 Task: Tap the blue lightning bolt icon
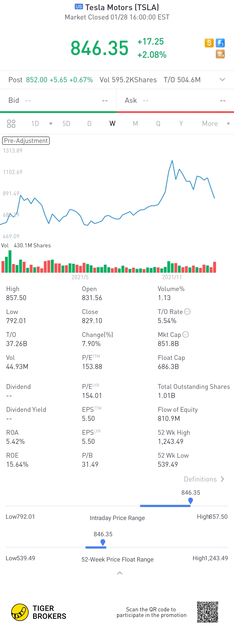pos(220,43)
